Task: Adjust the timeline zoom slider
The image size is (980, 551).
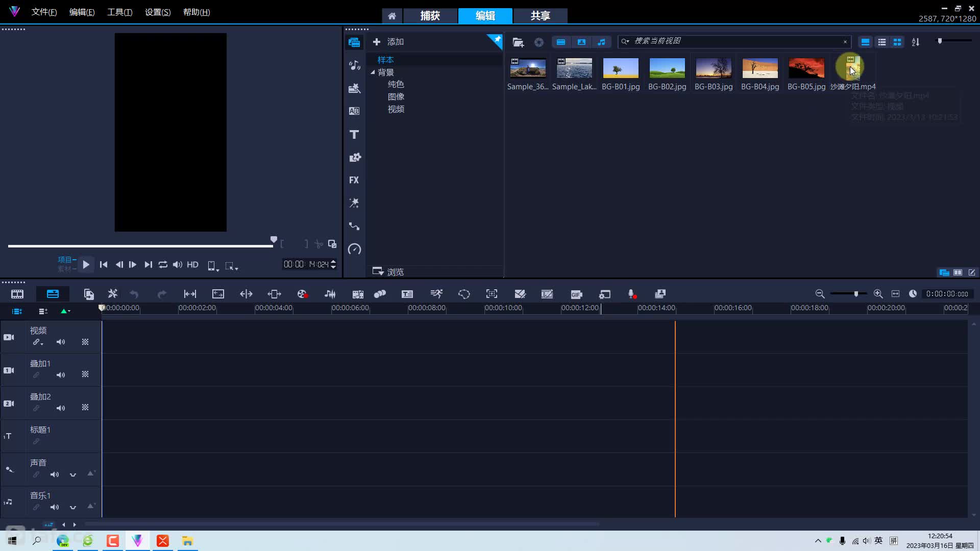Action: (848, 294)
